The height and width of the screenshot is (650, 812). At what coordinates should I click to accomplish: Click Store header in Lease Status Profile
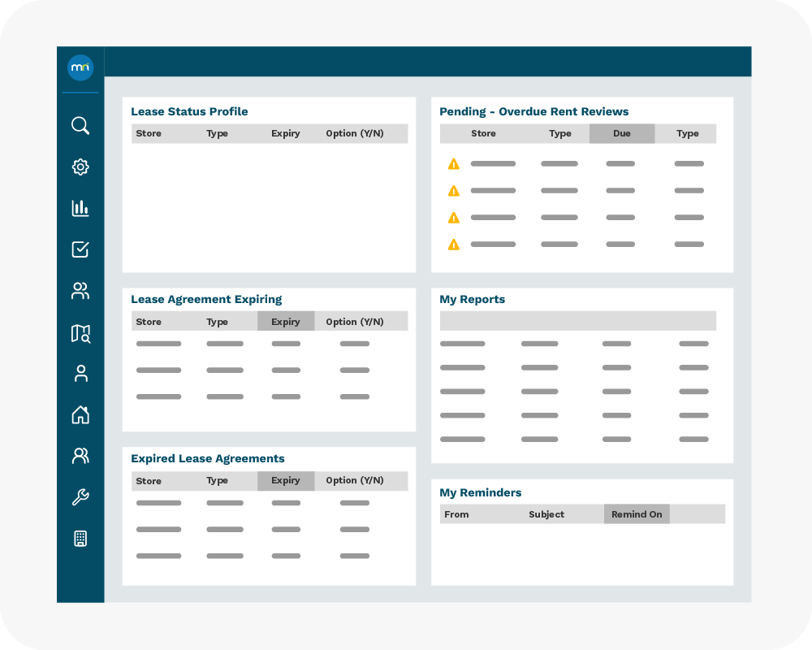(x=149, y=133)
